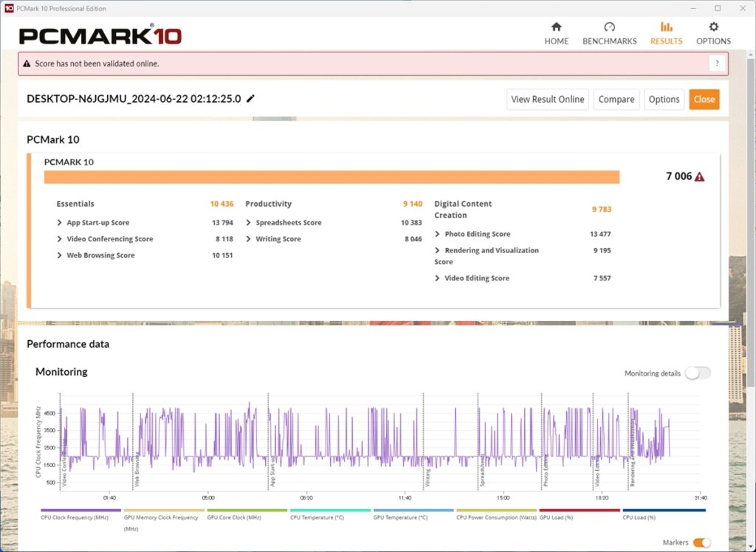756x552 pixels.
Task: Click the question mark help button
Action: point(717,63)
